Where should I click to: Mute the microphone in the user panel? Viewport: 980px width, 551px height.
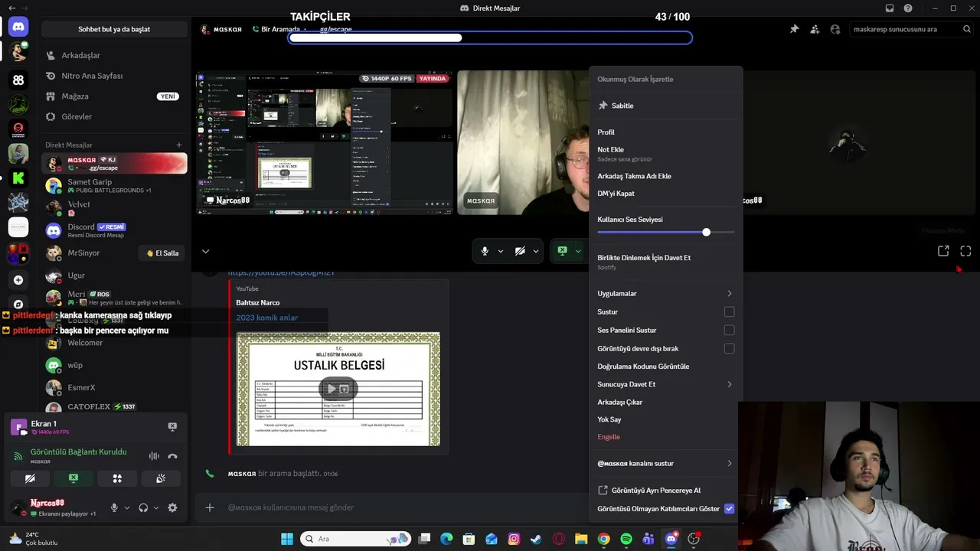[114, 507]
